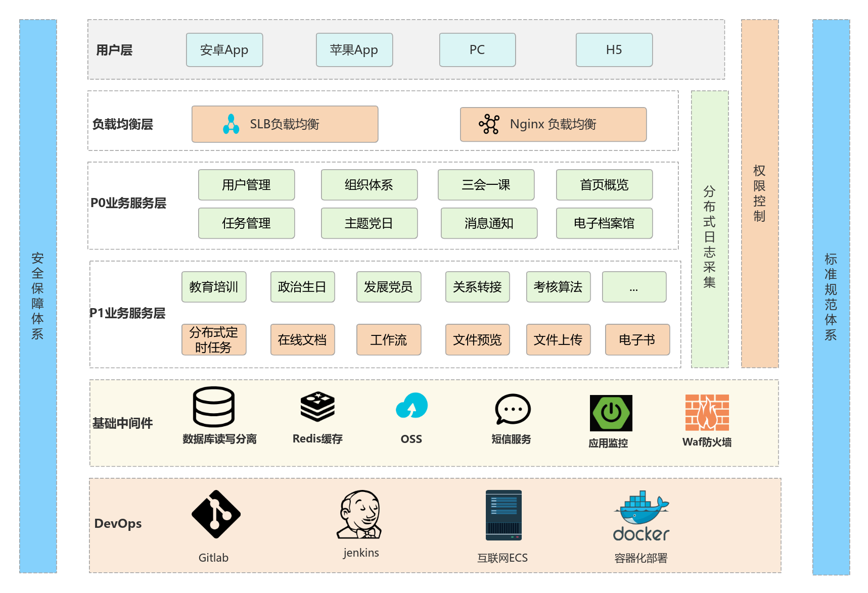Click the 负载均衡层 layer label

pos(122,124)
